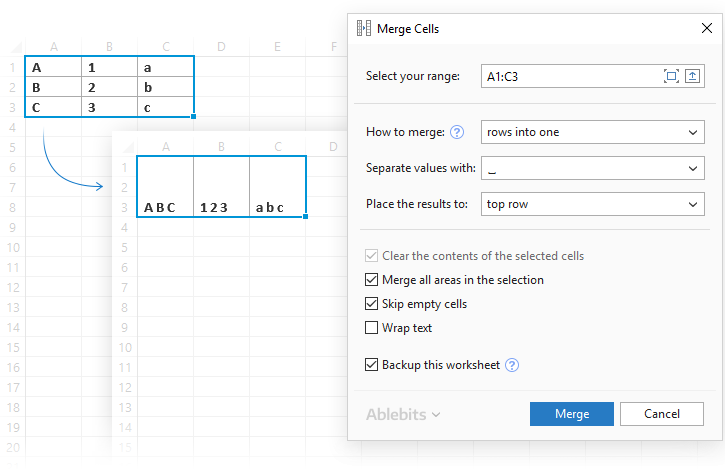Click the Select your range field
Image resolution: width=725 pixels, height=469 pixels.
pos(570,76)
